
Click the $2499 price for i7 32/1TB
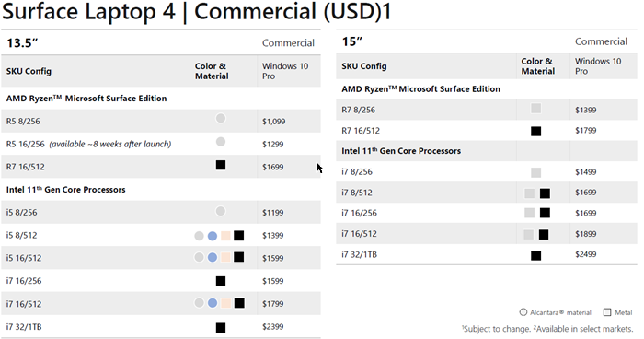tap(586, 254)
